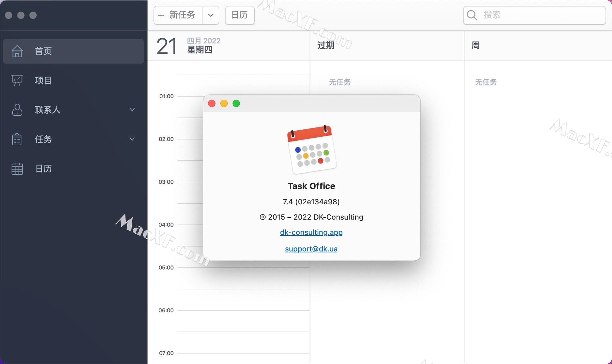Zoom the About dialog with green button

click(x=236, y=103)
